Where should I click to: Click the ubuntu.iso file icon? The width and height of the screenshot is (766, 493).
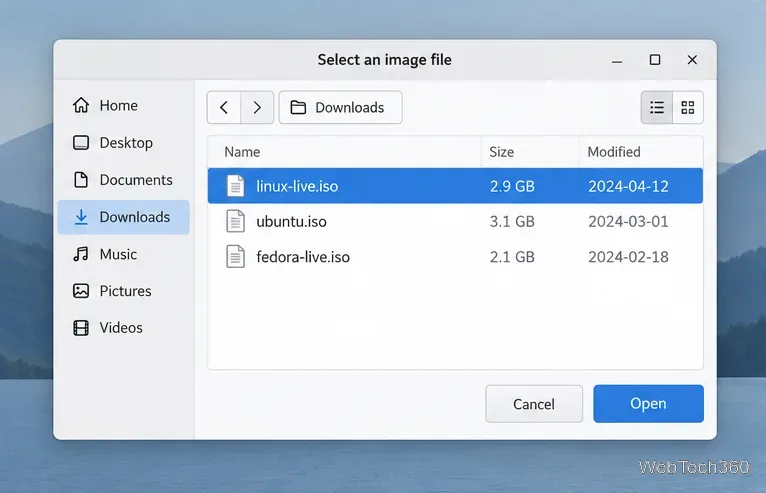click(235, 221)
